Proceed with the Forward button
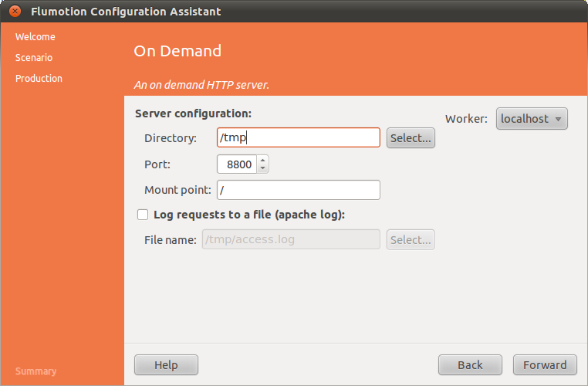The height and width of the screenshot is (386, 588). [545, 365]
